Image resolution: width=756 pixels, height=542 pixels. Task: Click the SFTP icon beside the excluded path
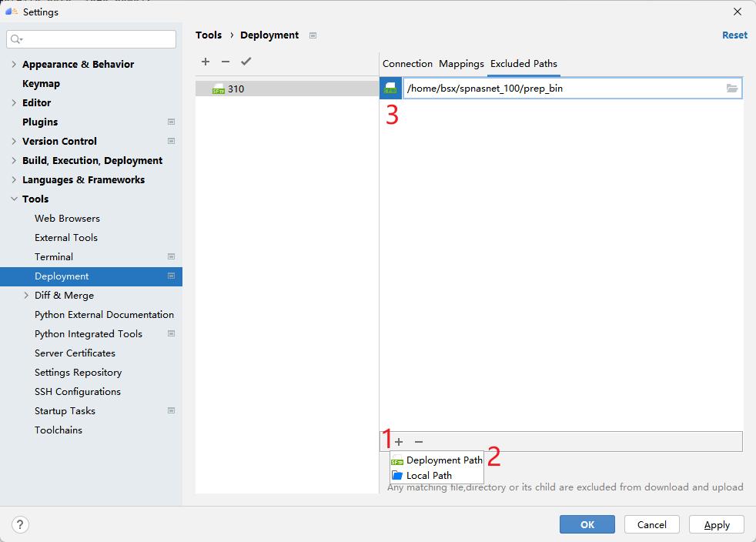pos(390,88)
